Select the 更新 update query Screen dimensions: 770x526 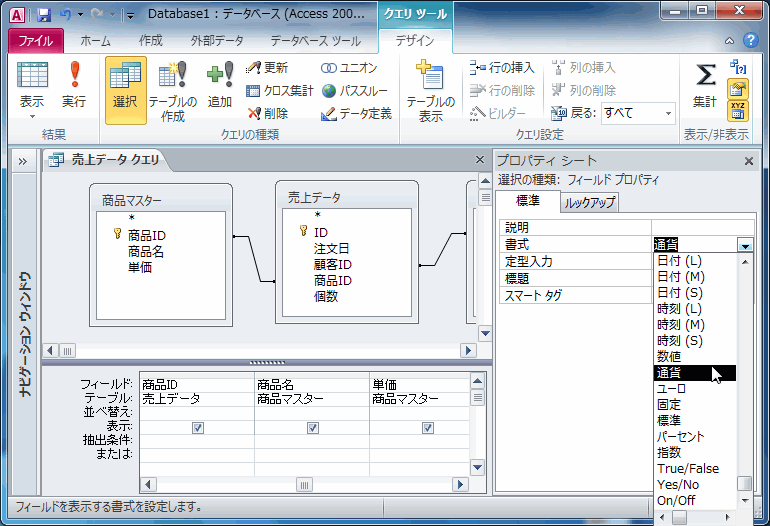click(268, 68)
